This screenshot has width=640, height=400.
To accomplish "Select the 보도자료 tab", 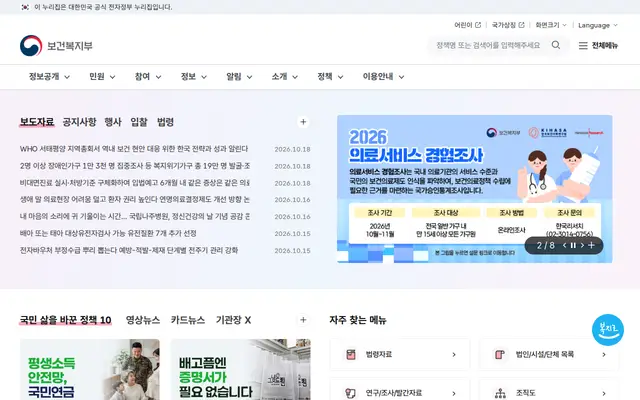I will (x=37, y=122).
